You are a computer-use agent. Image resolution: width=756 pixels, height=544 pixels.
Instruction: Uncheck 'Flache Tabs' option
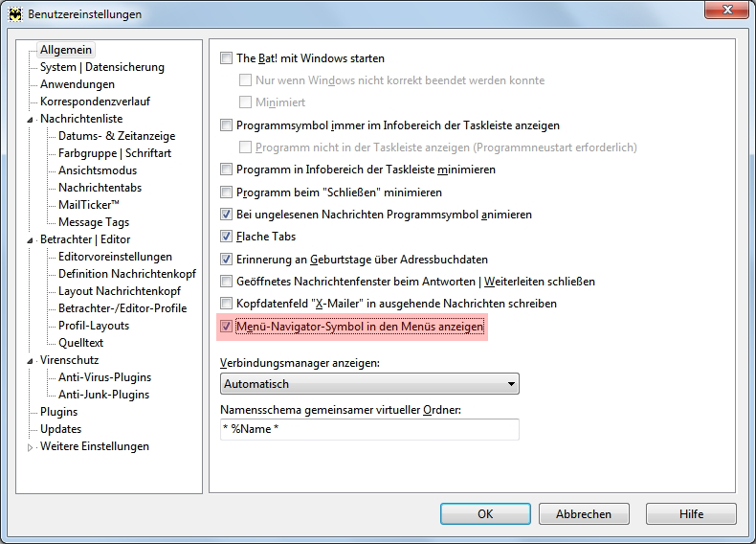click(226, 237)
